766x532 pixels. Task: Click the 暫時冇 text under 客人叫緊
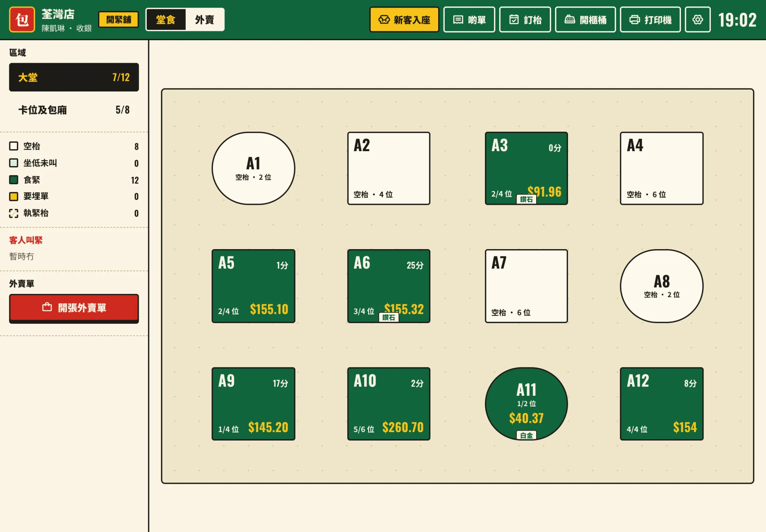[x=21, y=256]
